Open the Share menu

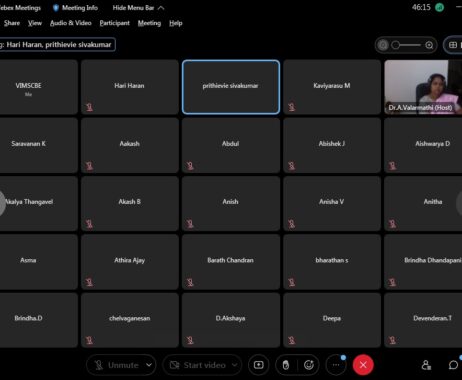tap(12, 23)
